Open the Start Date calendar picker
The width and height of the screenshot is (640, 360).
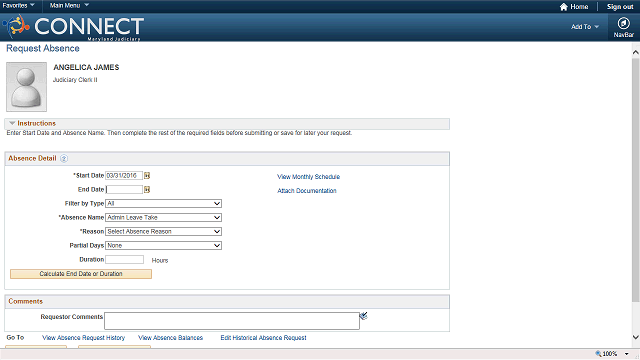pos(147,176)
